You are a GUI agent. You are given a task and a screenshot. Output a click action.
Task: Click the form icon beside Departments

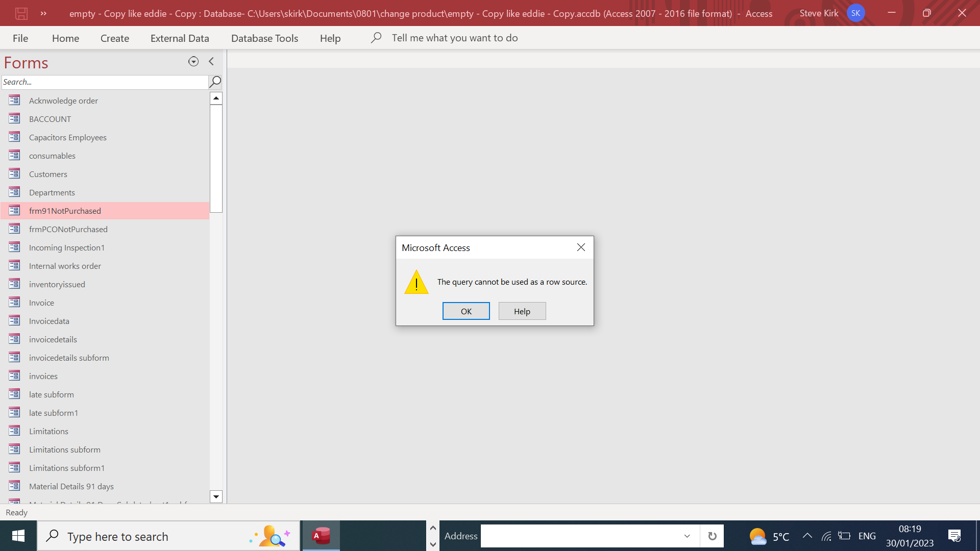(14, 192)
